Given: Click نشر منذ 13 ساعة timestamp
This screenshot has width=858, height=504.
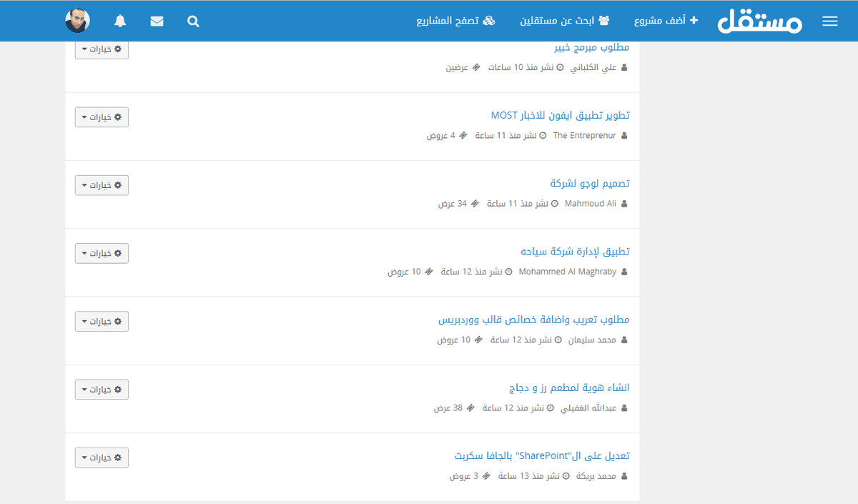Looking at the screenshot, I should 530,476.
